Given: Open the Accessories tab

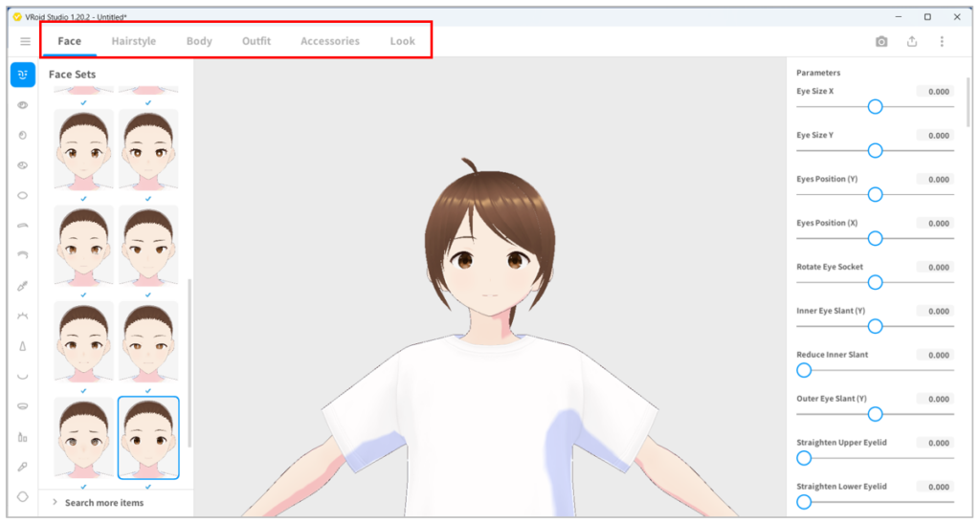Looking at the screenshot, I should point(329,41).
